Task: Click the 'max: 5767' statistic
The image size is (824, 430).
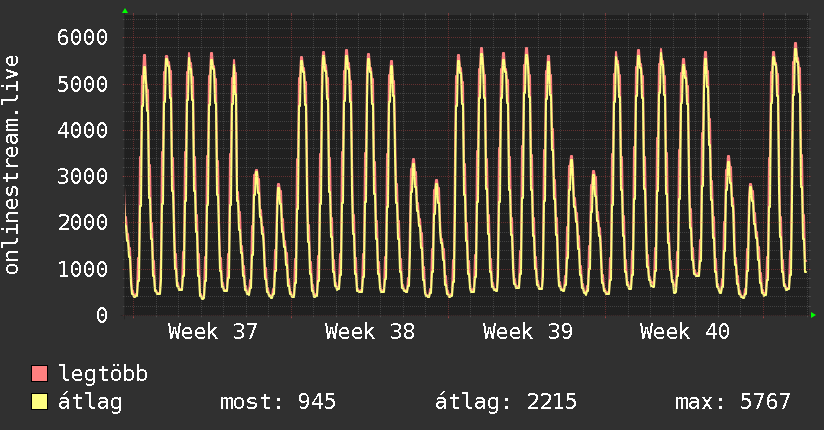Action: (733, 402)
